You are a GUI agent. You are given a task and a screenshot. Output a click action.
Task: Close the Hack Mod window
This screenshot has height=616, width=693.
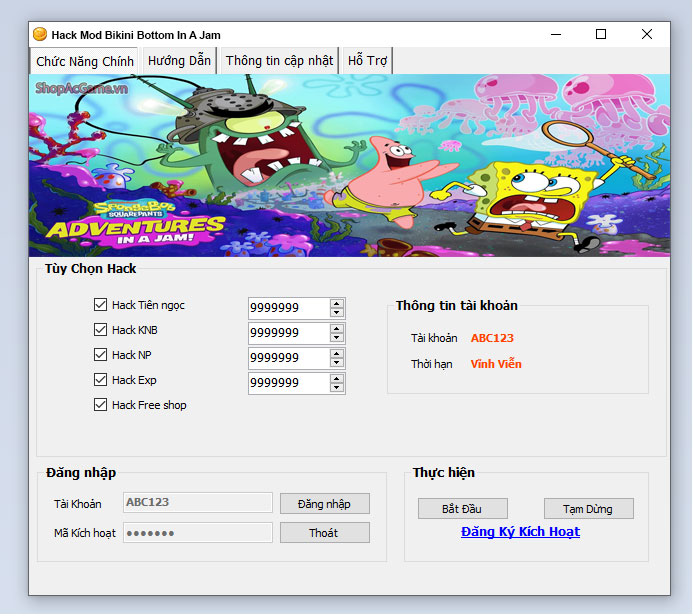tap(647, 34)
